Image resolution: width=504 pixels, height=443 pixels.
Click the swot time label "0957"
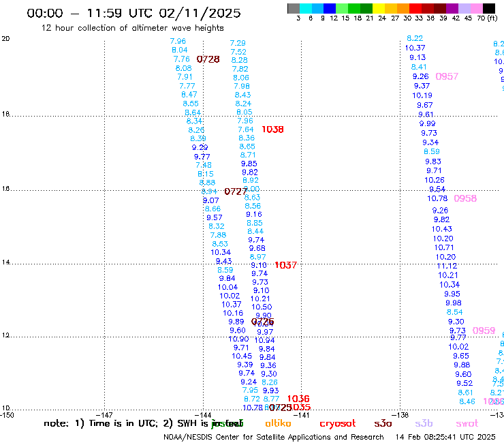447,76
